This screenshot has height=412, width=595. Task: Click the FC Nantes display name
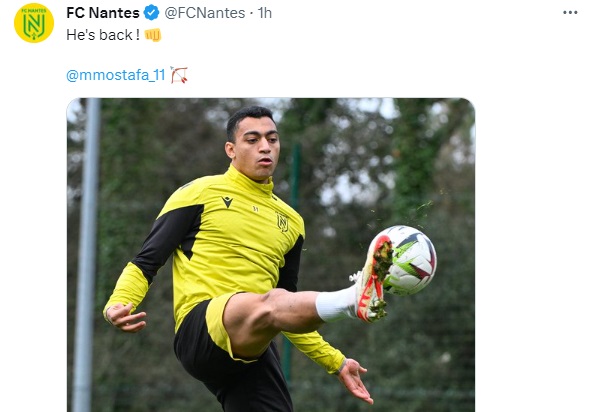point(103,13)
